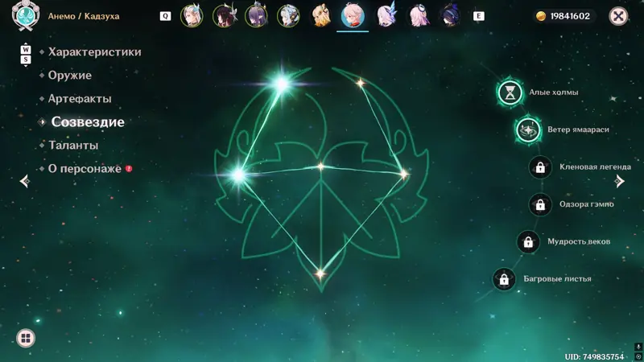This screenshot has height=362, width=644.
Task: Open the Ветер ямаараси constellation node
Action: tap(528, 130)
